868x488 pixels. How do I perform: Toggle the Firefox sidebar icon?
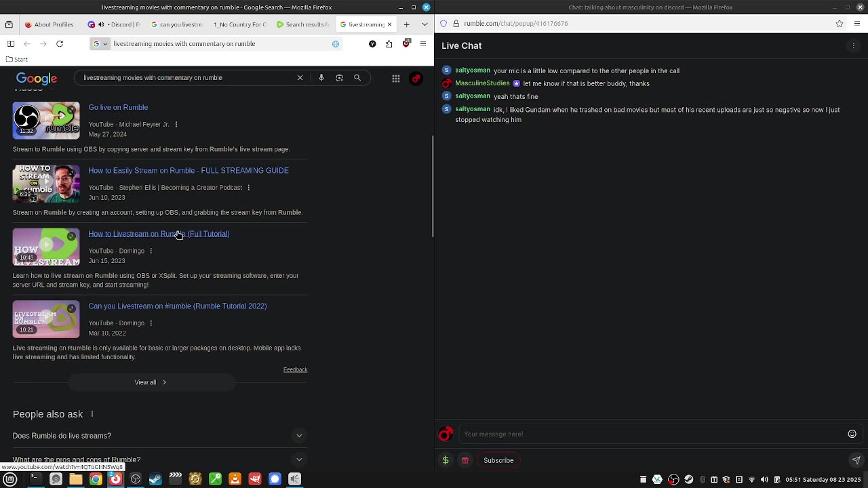tap(10, 44)
